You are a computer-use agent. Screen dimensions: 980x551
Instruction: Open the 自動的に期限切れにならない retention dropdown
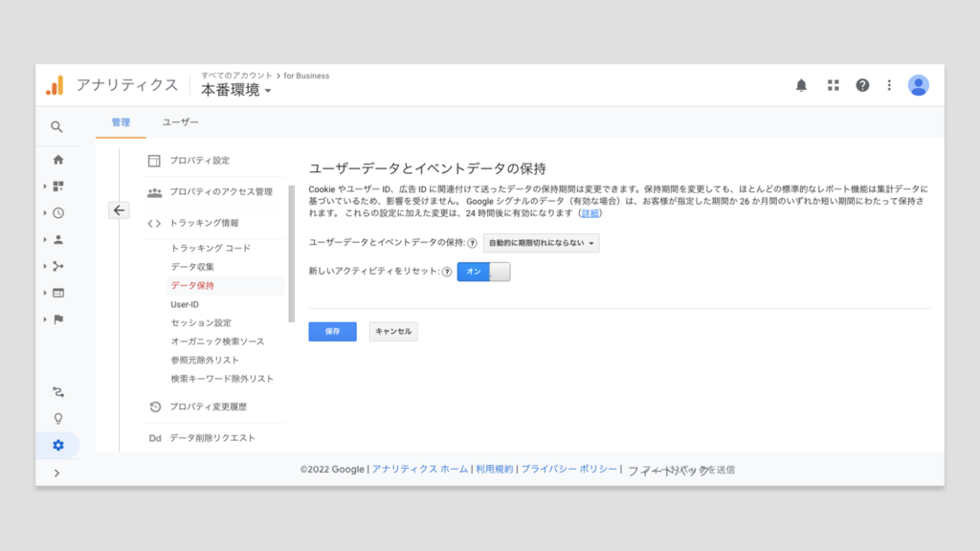(542, 243)
